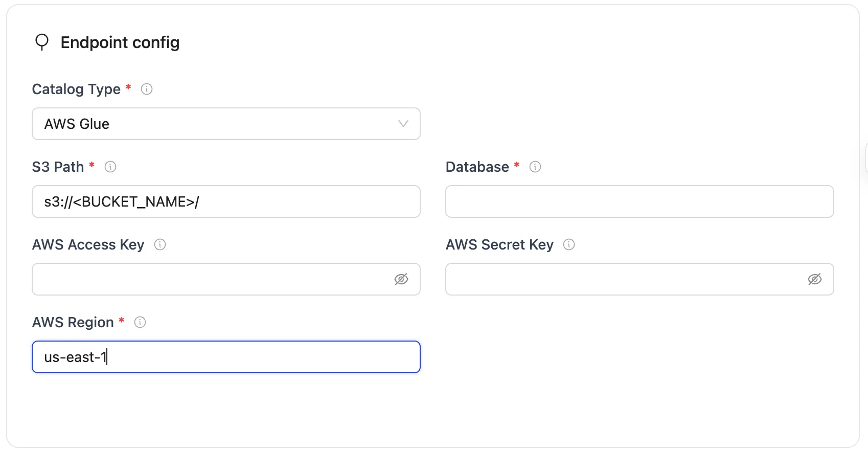868x451 pixels.
Task: Select the AWS Secret Key input field
Action: click(624, 279)
